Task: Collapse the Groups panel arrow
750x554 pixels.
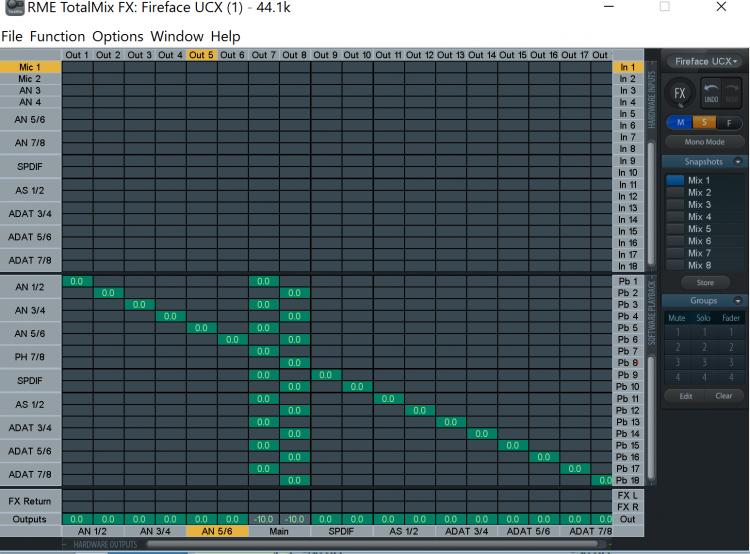Action: (738, 300)
